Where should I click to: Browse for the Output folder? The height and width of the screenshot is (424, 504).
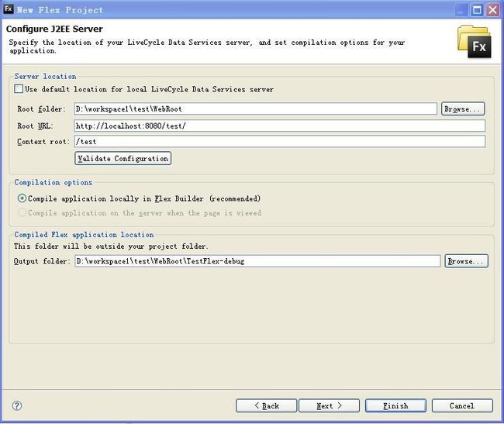(466, 260)
